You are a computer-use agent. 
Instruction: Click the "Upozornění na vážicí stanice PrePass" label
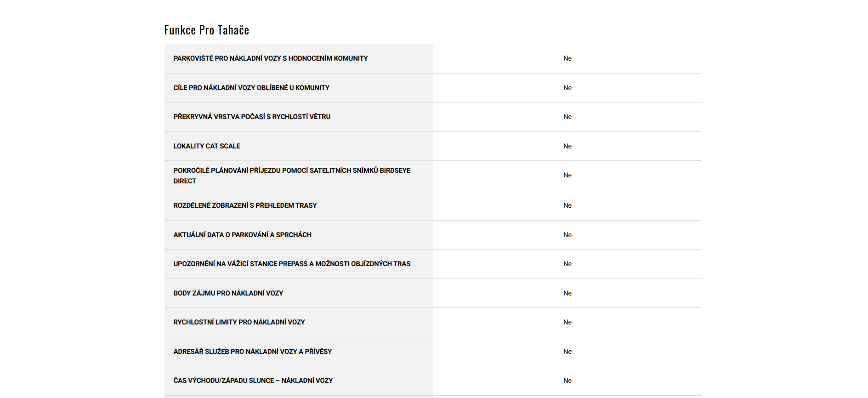tap(292, 264)
